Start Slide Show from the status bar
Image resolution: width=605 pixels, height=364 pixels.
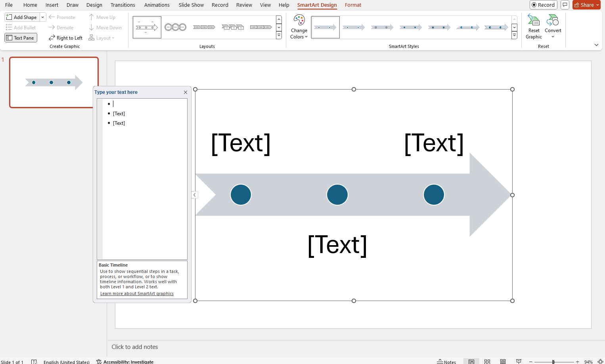[x=518, y=362]
